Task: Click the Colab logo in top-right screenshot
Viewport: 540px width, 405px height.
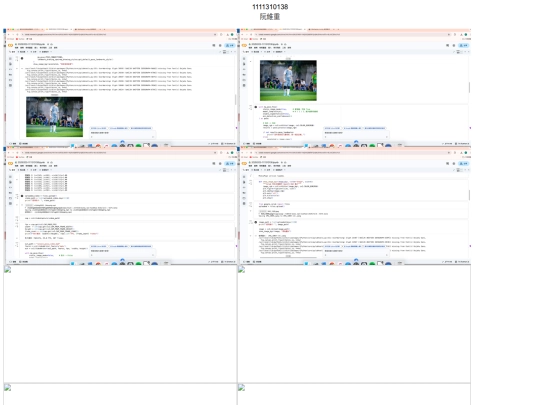Action: click(244, 45)
